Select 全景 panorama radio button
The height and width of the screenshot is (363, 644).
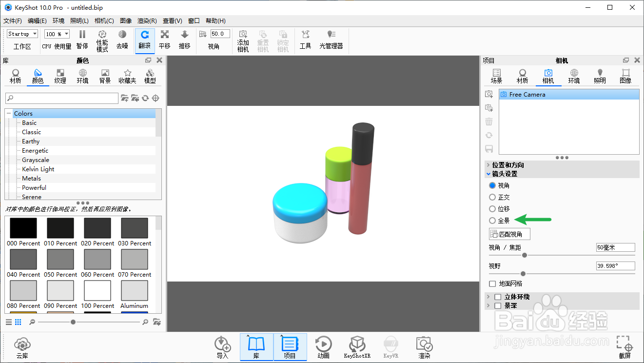tap(492, 221)
